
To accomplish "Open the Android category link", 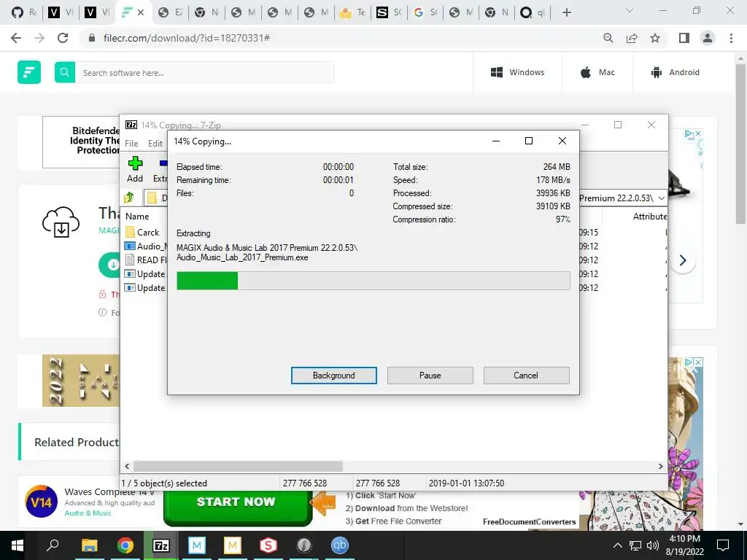I will (x=675, y=72).
